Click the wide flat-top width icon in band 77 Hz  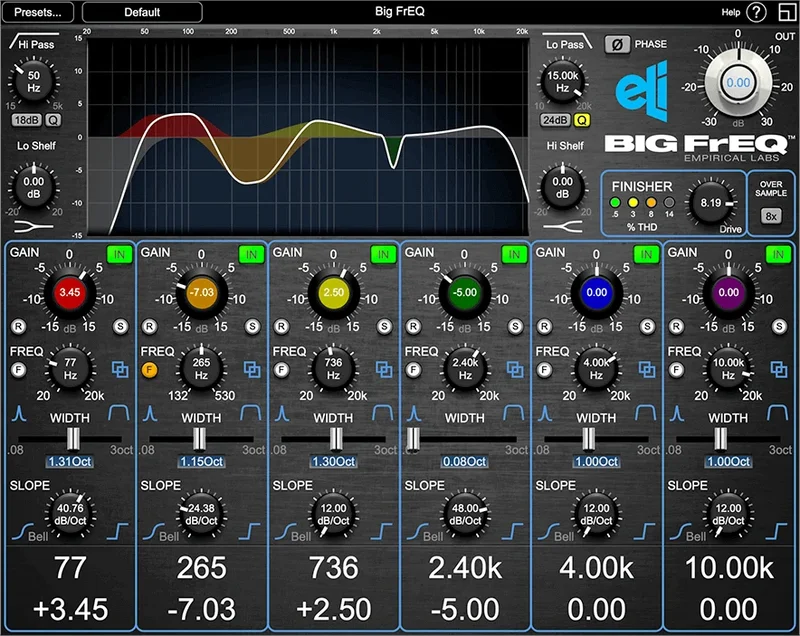coord(119,413)
